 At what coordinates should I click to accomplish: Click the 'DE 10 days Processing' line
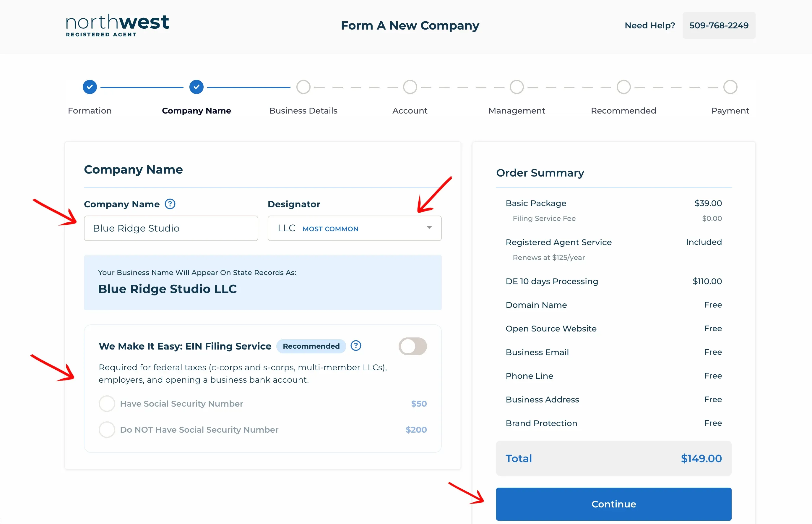tap(552, 282)
